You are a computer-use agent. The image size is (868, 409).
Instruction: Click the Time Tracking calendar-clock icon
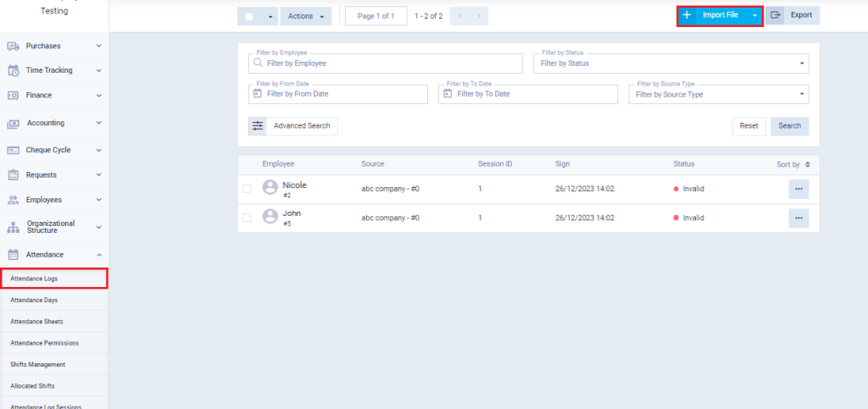14,71
